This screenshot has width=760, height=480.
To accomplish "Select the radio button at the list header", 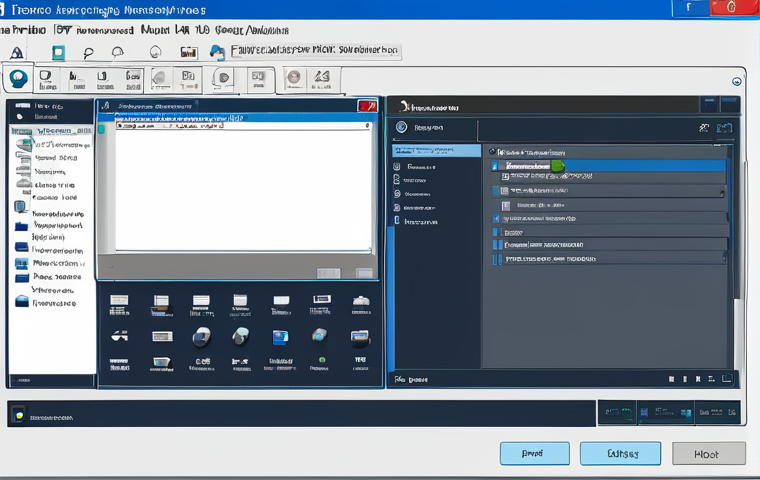I will tap(492, 152).
